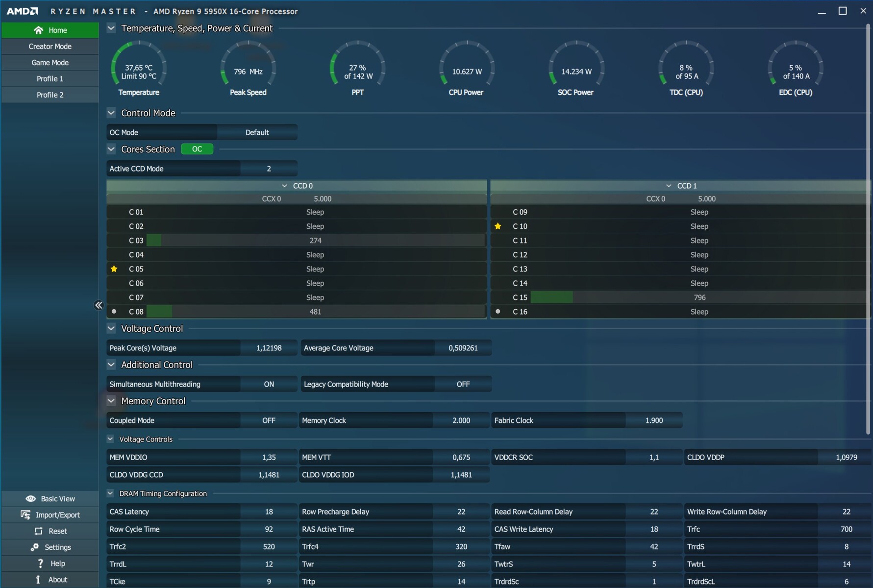Screen dimensions: 873x588
Task: Click CAS Latency value 18
Action: [x=269, y=512]
